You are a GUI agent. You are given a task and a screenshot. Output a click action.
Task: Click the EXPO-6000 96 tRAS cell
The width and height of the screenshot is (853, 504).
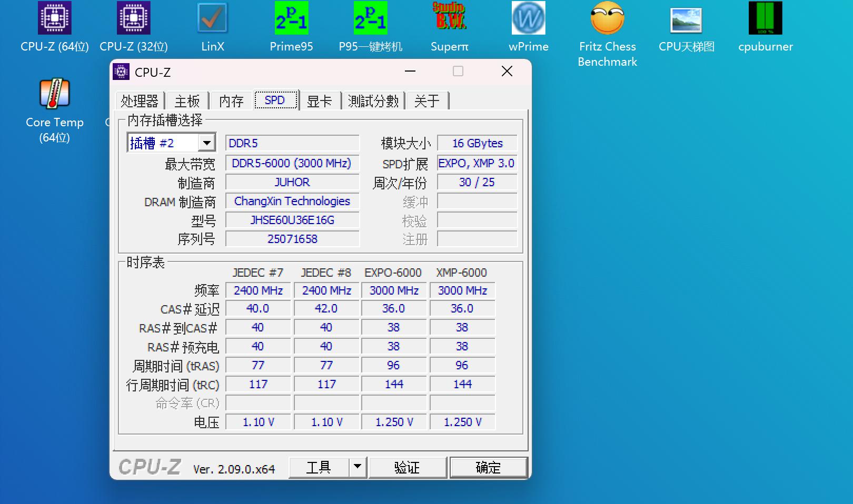[394, 365]
